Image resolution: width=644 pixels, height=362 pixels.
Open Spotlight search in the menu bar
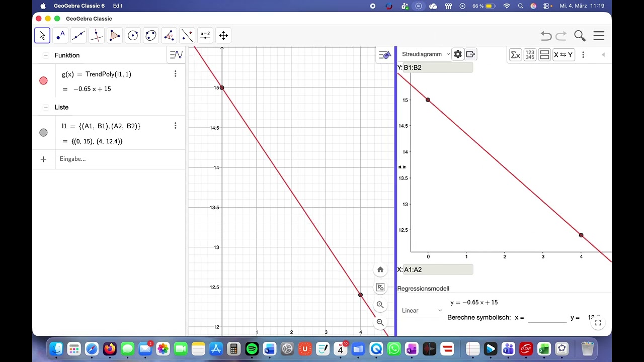[x=520, y=6]
